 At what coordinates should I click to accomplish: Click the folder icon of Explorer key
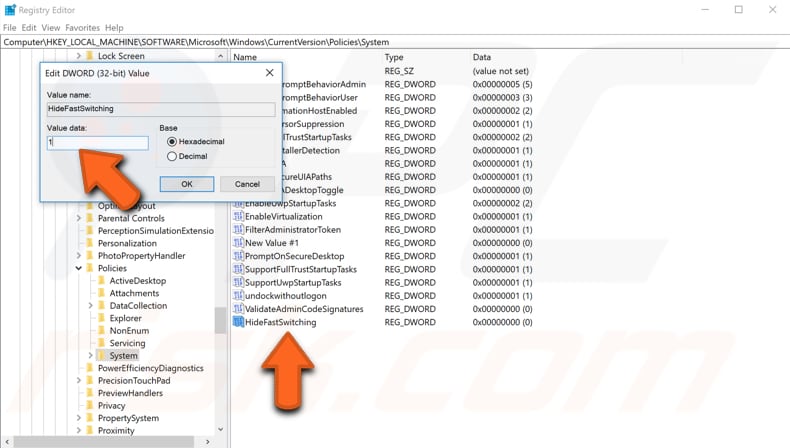pos(102,318)
